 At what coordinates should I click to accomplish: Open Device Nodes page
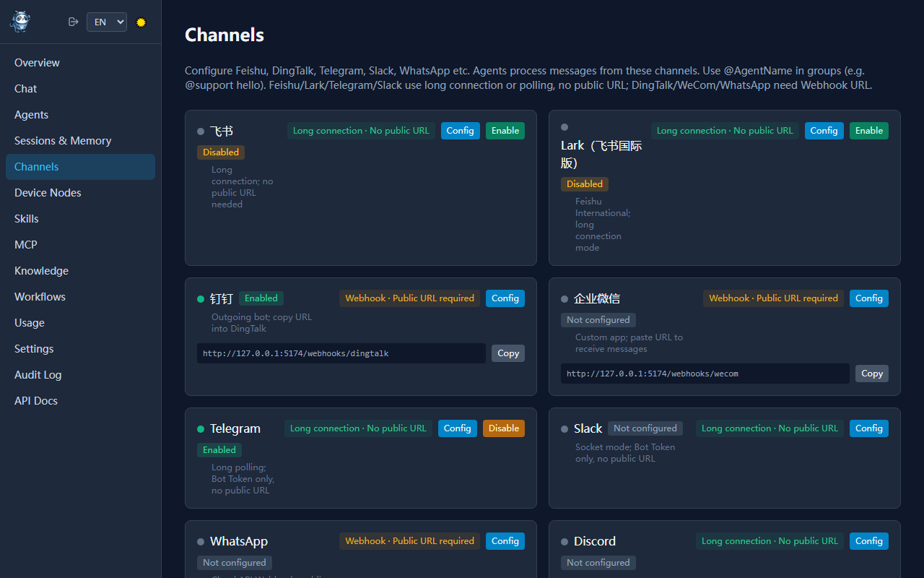pos(80,193)
